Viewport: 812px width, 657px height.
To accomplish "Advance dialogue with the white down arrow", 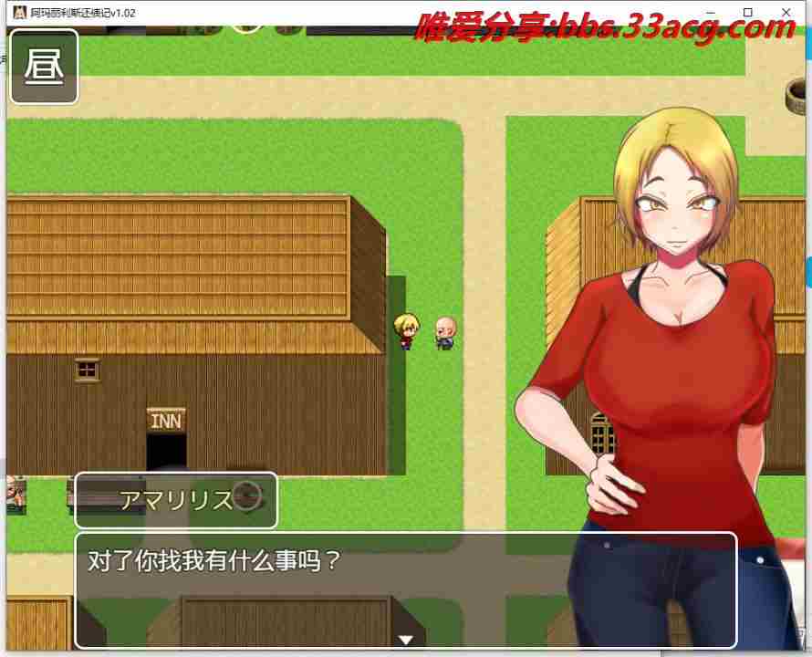I will tap(406, 640).
